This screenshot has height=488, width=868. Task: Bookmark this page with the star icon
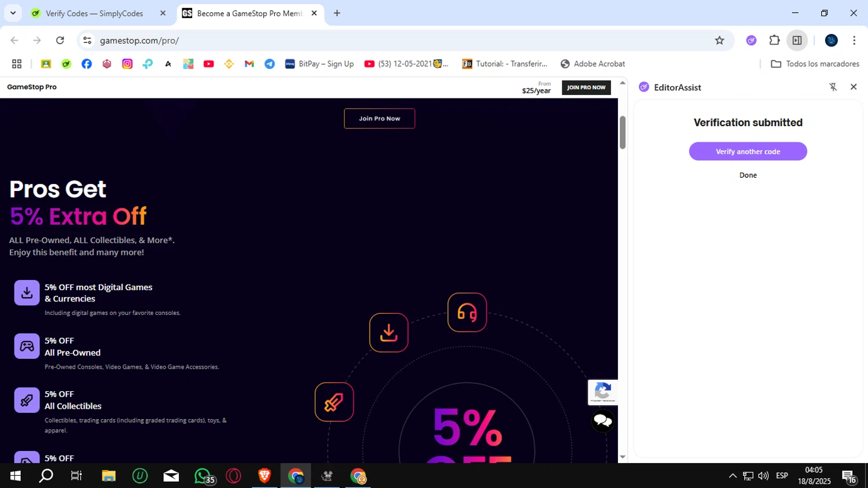719,41
